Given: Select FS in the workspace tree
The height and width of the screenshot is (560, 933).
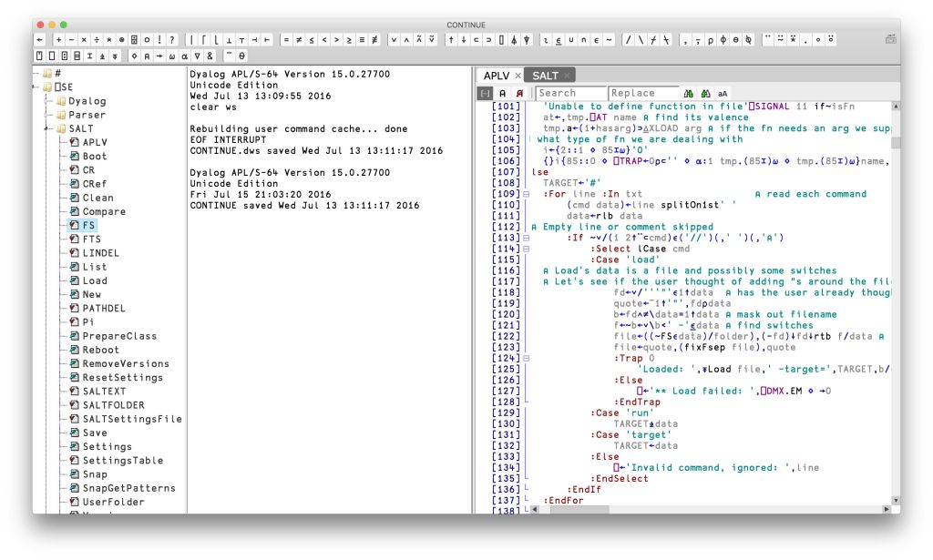Looking at the screenshot, I should (x=88, y=225).
